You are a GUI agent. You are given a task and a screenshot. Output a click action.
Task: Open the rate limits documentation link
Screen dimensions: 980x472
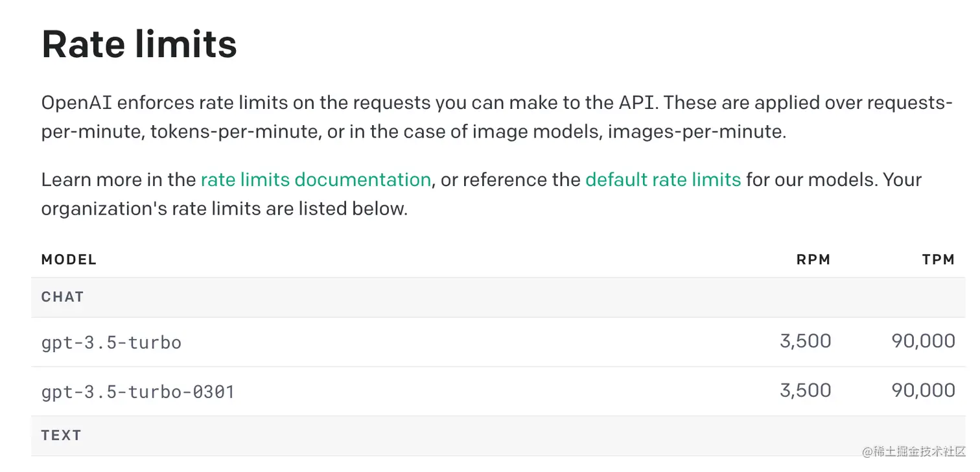pos(316,180)
